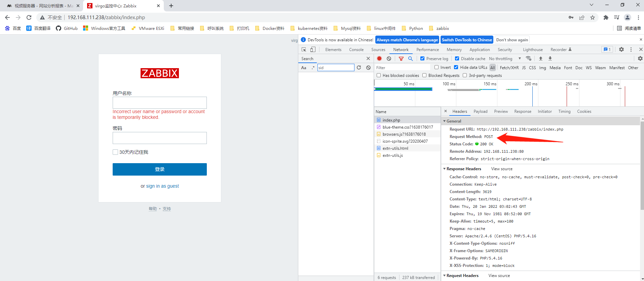This screenshot has width=644, height=281.
Task: Open DevTools three-dot customize menu
Action: point(631,49)
